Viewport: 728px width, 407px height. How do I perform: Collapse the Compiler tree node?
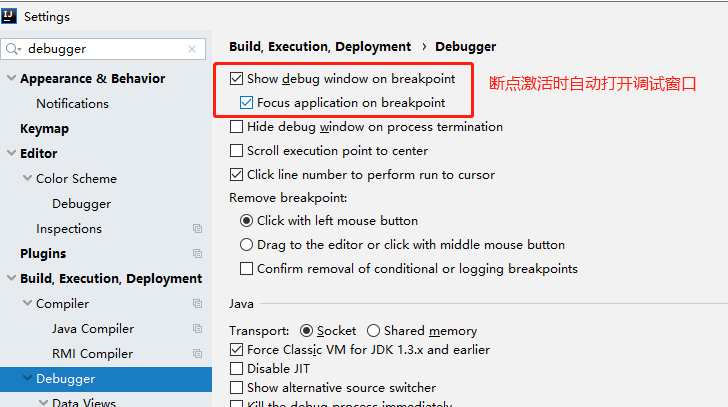(x=27, y=304)
